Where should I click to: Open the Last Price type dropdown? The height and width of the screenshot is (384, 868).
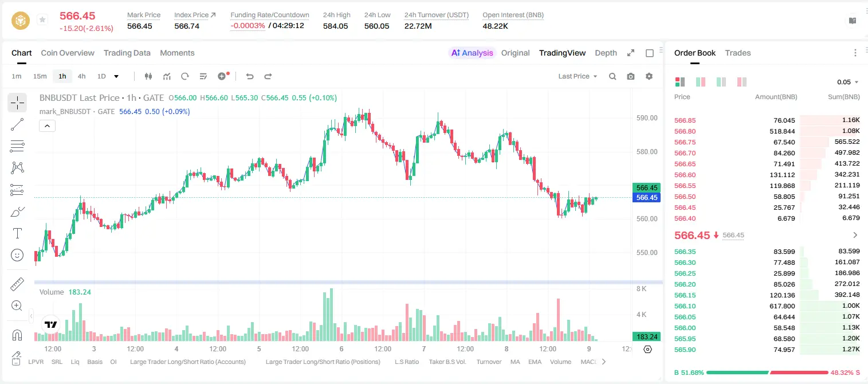pyautogui.click(x=578, y=76)
